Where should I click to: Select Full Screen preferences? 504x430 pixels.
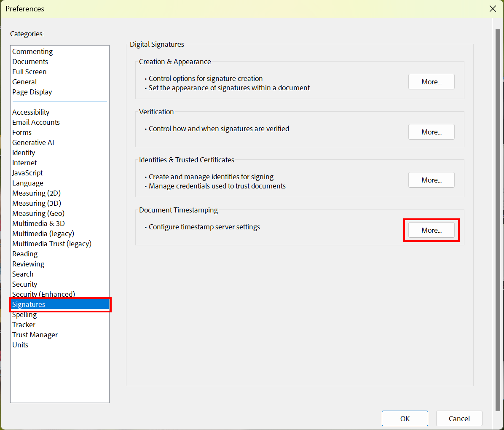(x=29, y=72)
